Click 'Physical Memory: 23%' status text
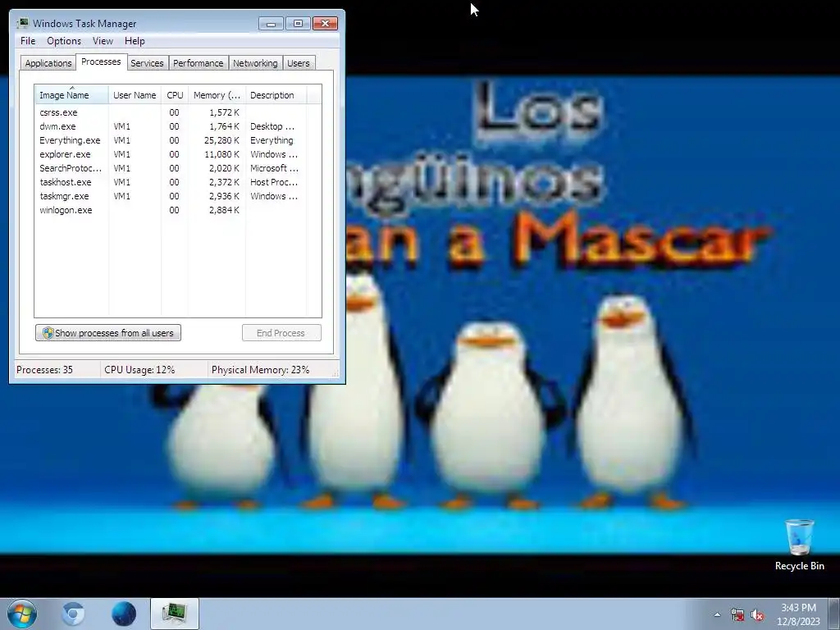This screenshot has height=630, width=840. point(260,370)
